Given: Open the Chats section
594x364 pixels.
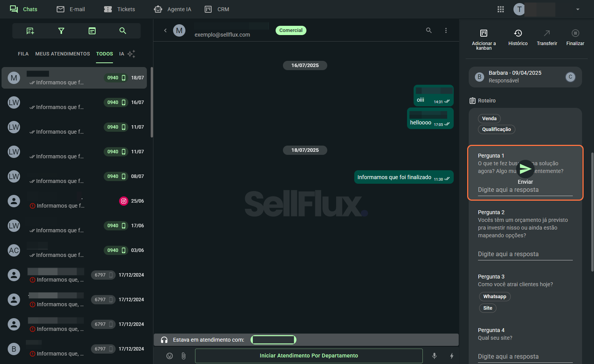Looking at the screenshot, I should [x=24, y=9].
